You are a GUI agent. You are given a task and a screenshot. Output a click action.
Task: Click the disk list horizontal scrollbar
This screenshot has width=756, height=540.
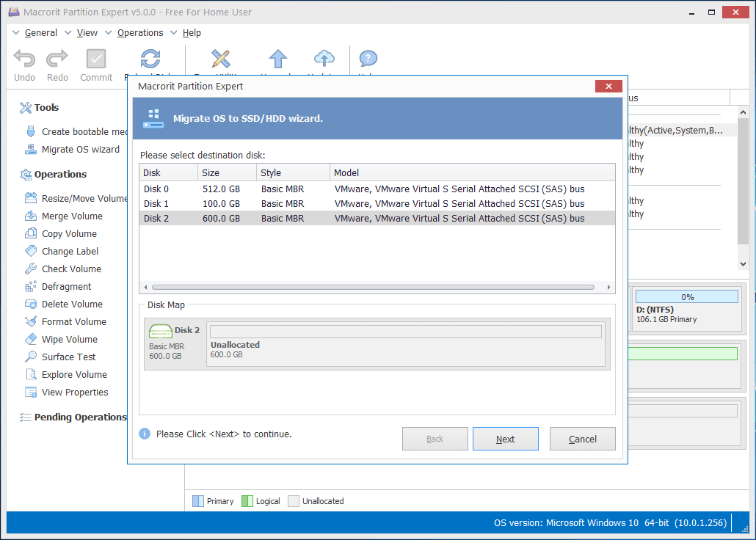[373, 288]
